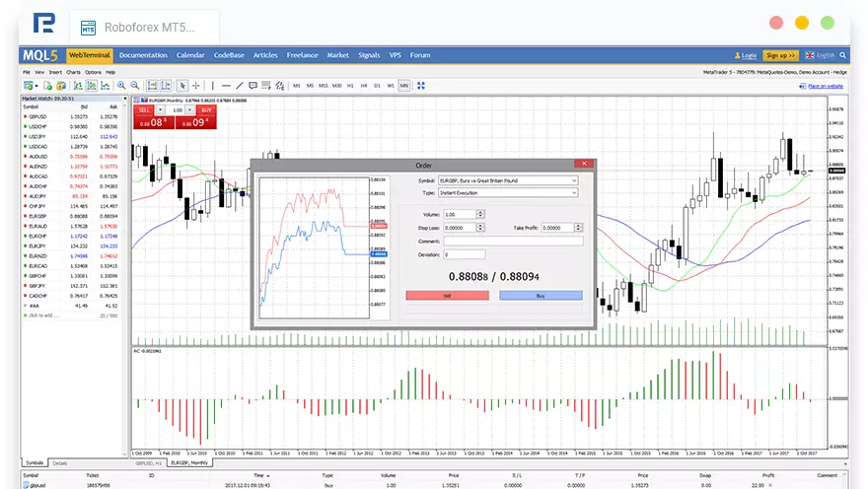Switch to H1 timeframe

(x=351, y=86)
